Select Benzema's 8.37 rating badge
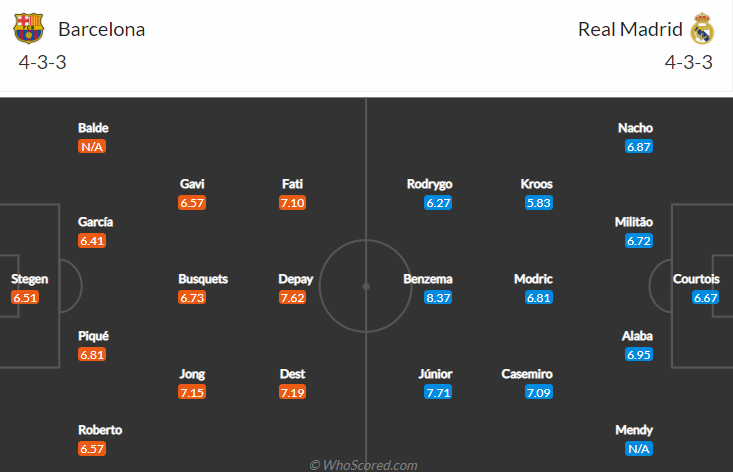Viewport: 733px width, 472px height. point(439,298)
